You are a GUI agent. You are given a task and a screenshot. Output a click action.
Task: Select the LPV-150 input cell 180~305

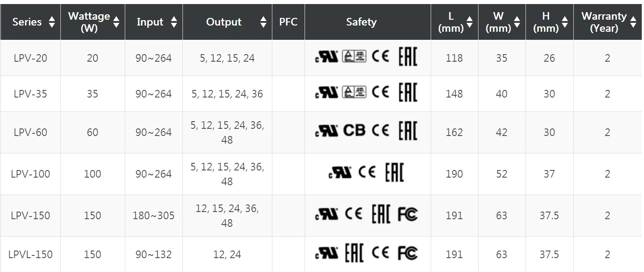(x=153, y=216)
